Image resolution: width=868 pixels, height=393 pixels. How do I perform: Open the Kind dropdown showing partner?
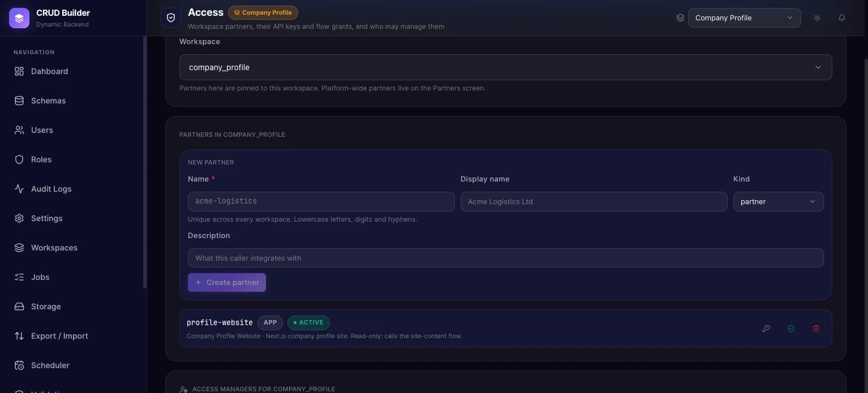point(778,201)
